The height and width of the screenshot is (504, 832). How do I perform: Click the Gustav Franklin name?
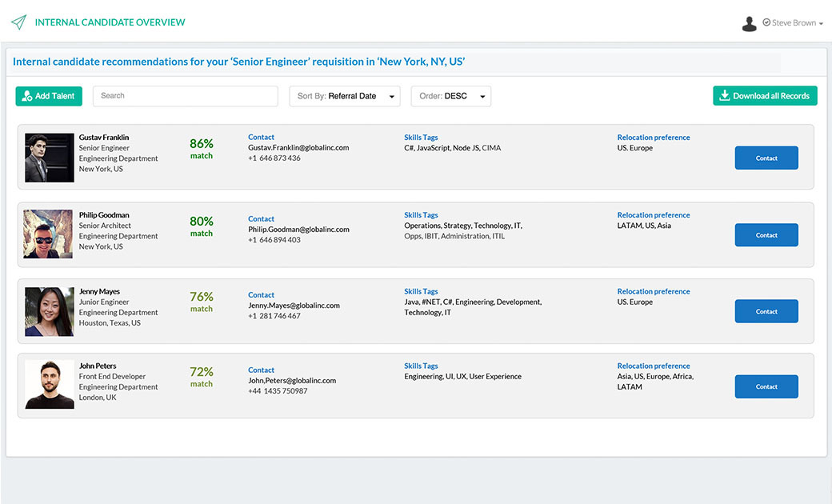point(104,138)
